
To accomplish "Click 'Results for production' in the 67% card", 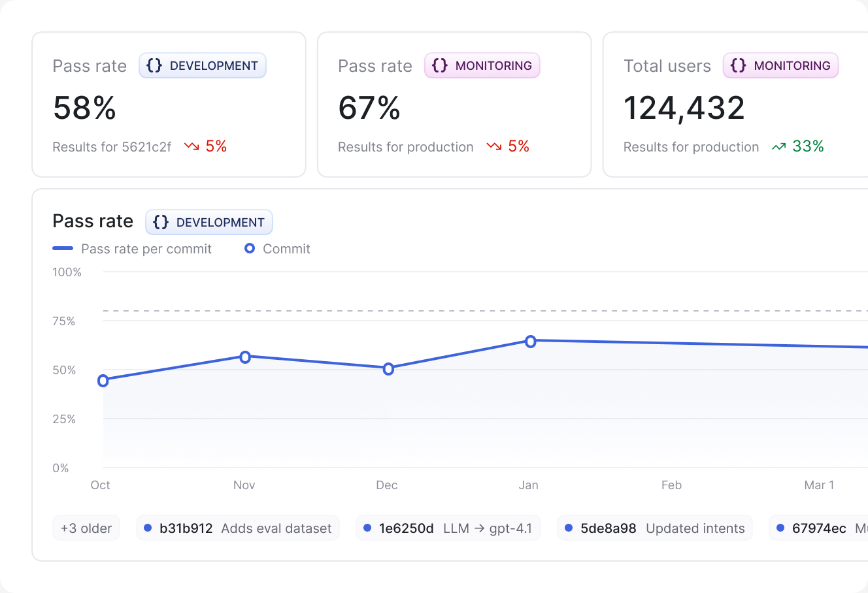I will [x=405, y=147].
